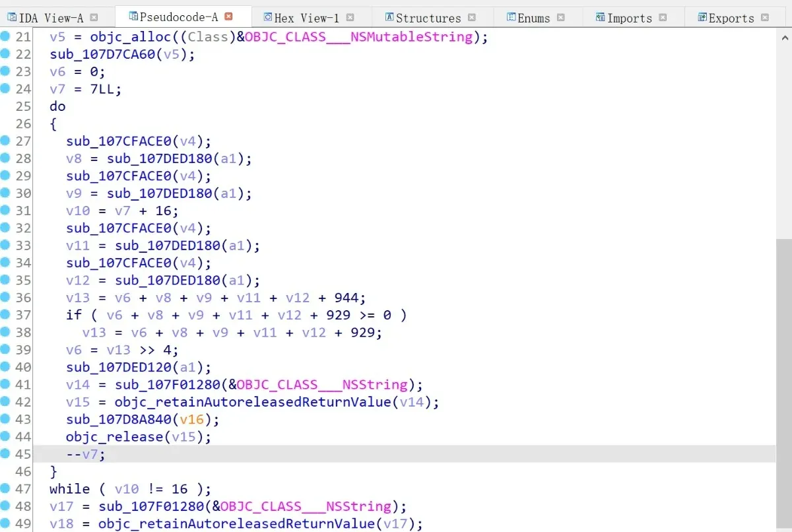Screen dimensions: 792x532
Task: Click the IDA View-A tab icon
Action: coord(12,17)
